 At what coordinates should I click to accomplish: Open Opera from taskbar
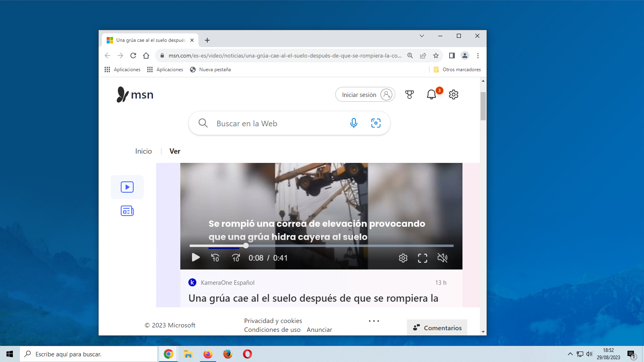click(248, 354)
